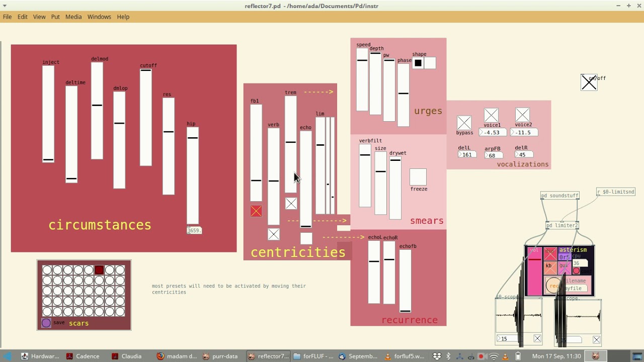The width and height of the screenshot is (644, 362).
Task: Click the arpFB number box 68
Action: pyautogui.click(x=493, y=156)
